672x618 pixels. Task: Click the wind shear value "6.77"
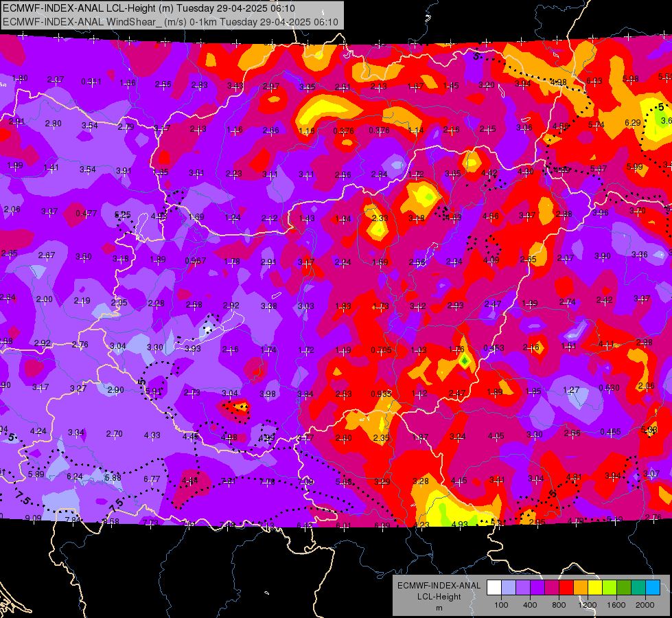click(152, 479)
